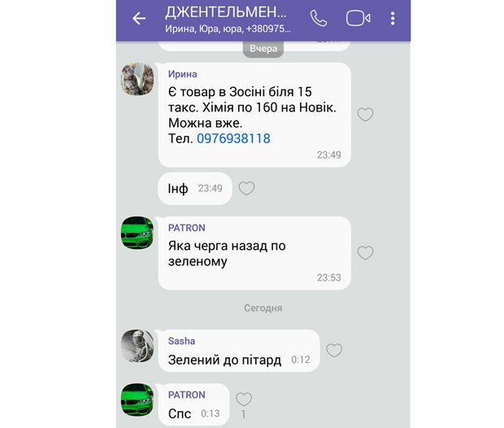504x428 pixels.
Task: Tap the PATRON name above "Яка черга"
Action: (x=187, y=228)
